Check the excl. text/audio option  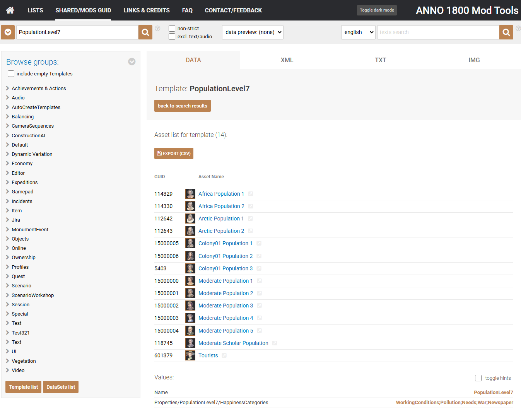tap(172, 37)
